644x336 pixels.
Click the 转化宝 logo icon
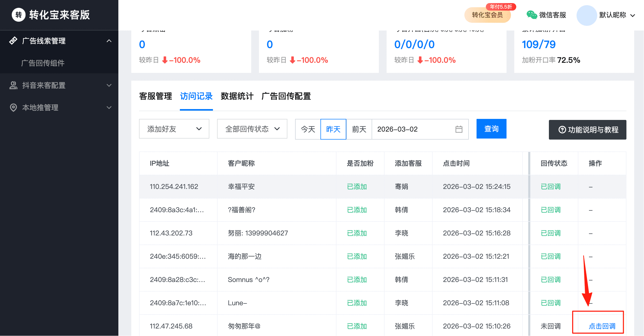click(19, 15)
